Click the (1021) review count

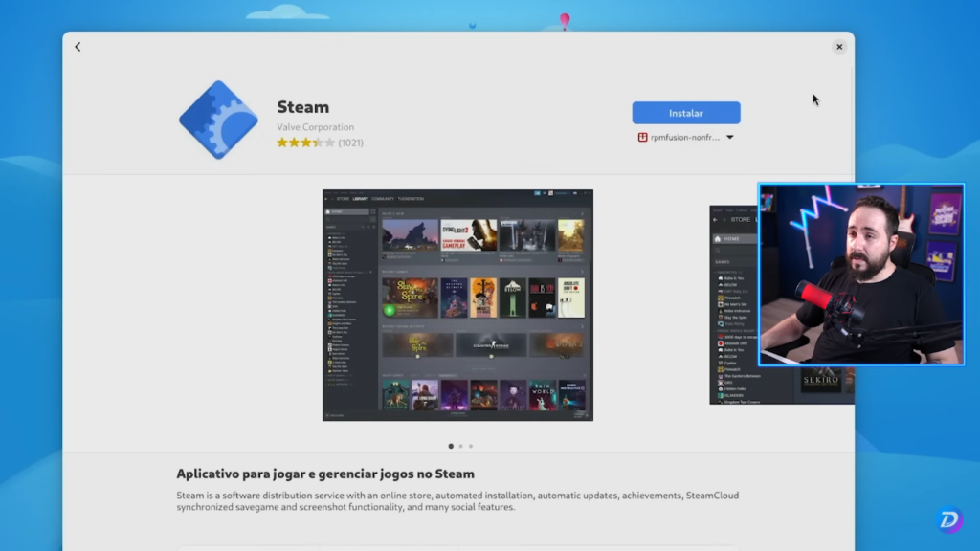[350, 143]
